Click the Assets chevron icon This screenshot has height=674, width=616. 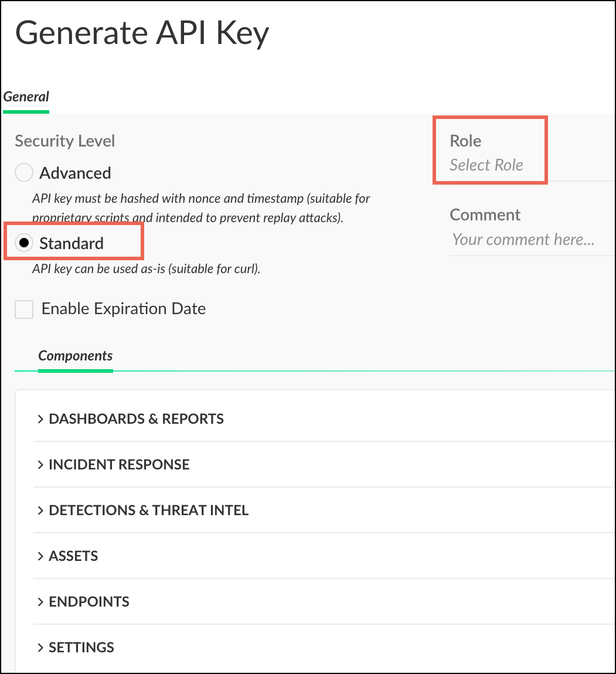coord(40,556)
